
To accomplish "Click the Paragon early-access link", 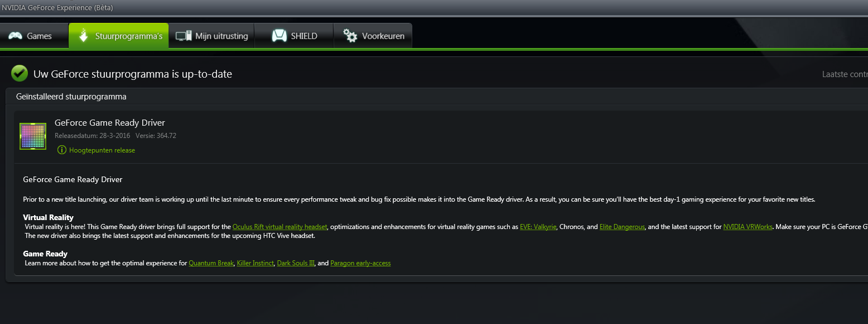I will pyautogui.click(x=360, y=263).
